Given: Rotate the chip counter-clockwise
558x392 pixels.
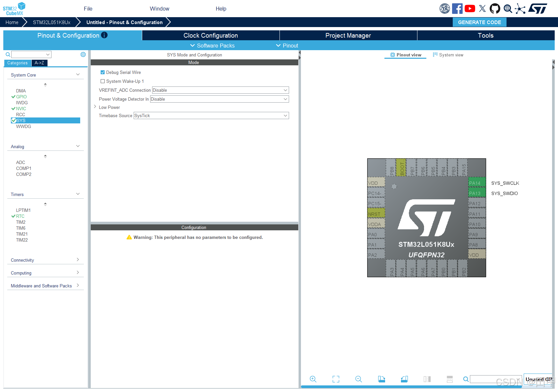Looking at the screenshot, I should pos(404,379).
